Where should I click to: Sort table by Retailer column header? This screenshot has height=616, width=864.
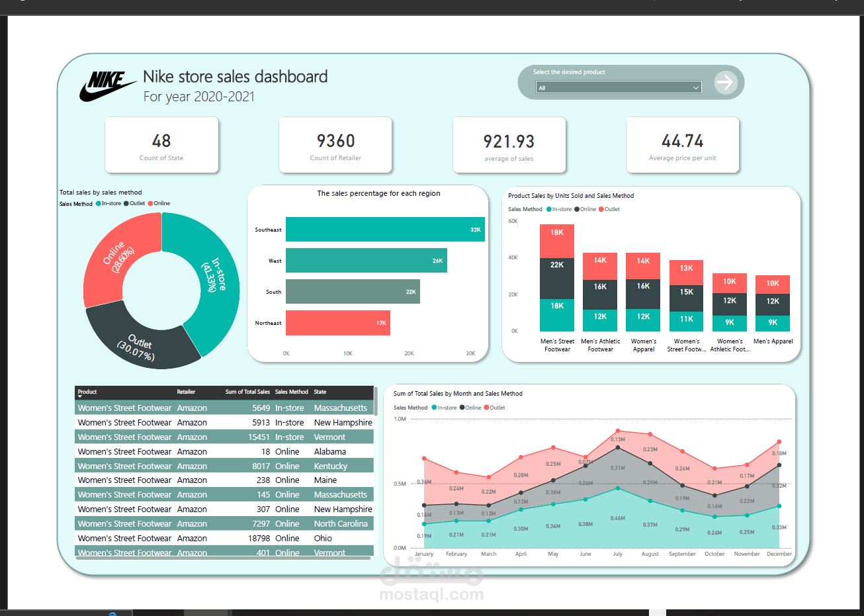(186, 392)
